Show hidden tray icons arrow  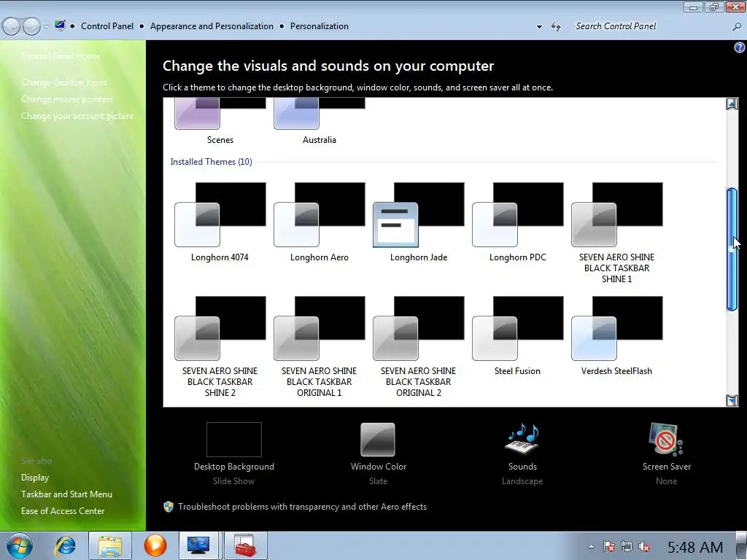pyautogui.click(x=591, y=547)
